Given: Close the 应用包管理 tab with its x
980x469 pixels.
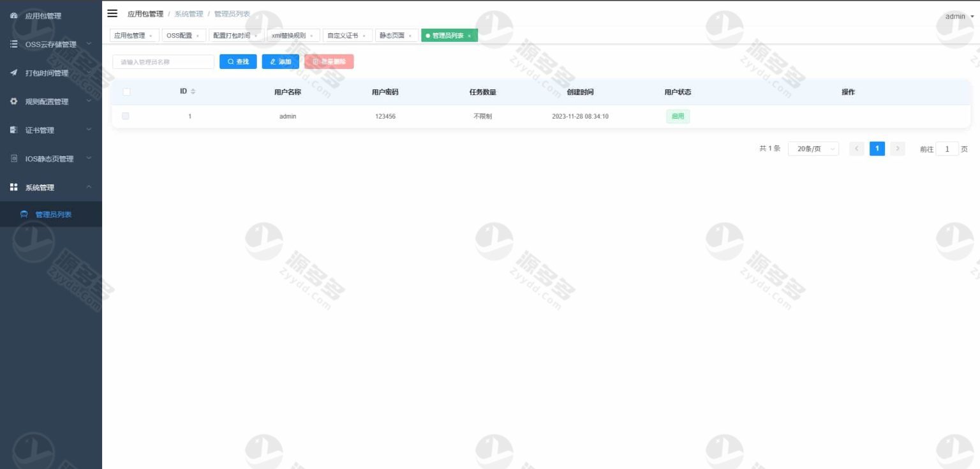Looking at the screenshot, I should coord(151,36).
